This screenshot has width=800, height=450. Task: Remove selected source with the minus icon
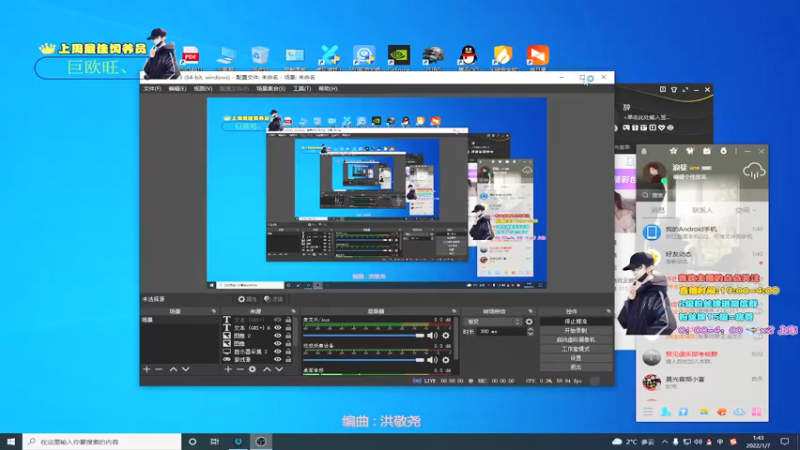240,369
